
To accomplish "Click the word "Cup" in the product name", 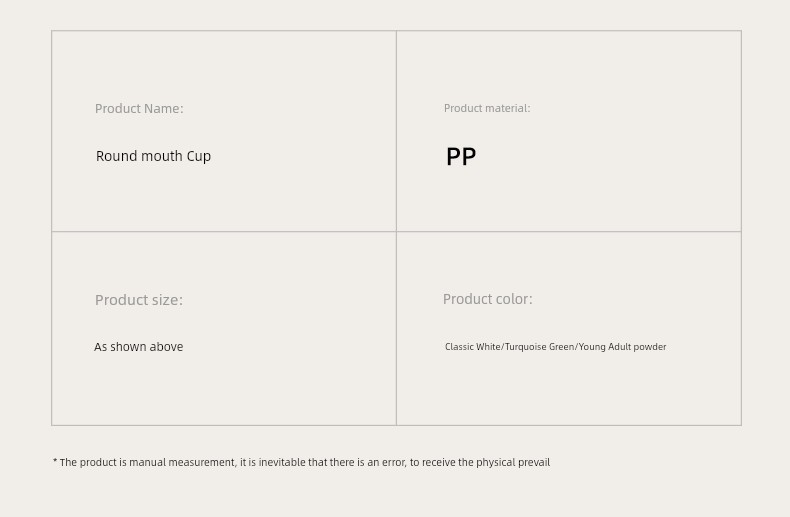I will pyautogui.click(x=199, y=157).
